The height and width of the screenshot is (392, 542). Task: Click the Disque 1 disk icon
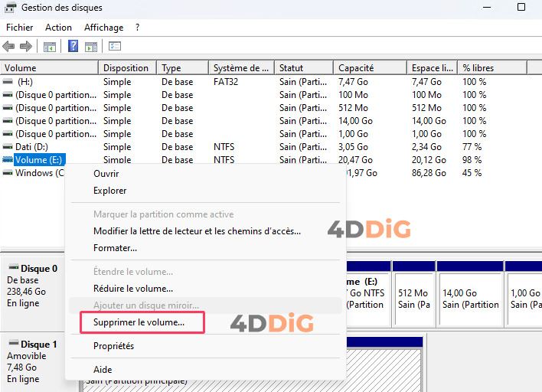click(x=14, y=343)
